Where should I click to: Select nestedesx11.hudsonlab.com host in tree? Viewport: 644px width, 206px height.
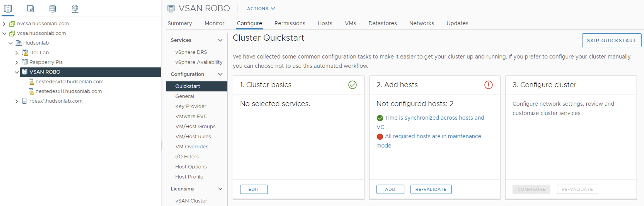(x=68, y=91)
